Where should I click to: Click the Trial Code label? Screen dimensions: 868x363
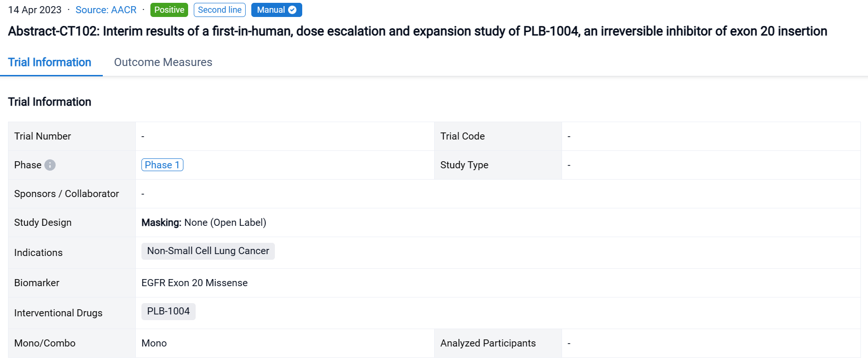point(462,136)
